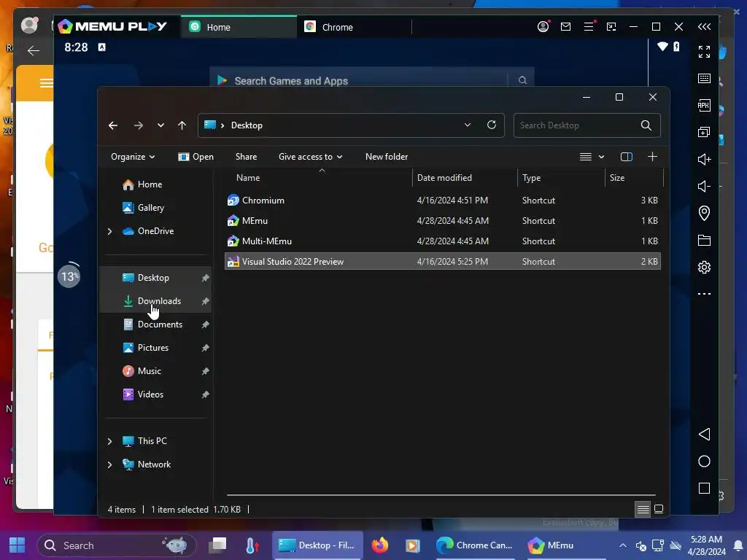Viewport: 747px width, 560px height.
Task: Create a New folder
Action: (x=387, y=157)
